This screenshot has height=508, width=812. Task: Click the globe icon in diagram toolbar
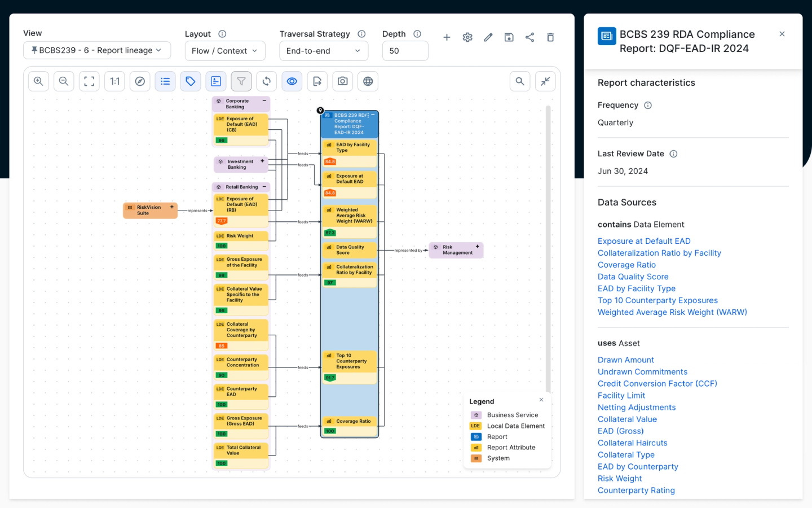pyautogui.click(x=368, y=81)
